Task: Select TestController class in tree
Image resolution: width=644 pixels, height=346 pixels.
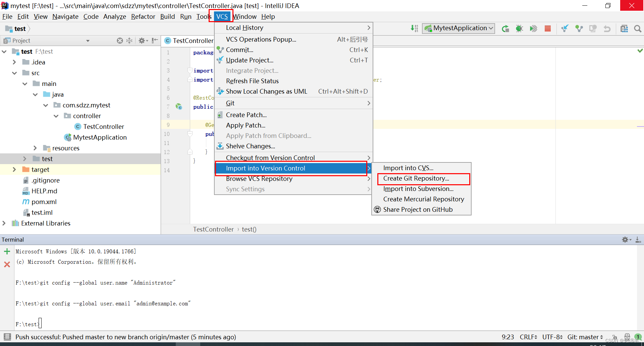Action: pyautogui.click(x=104, y=127)
